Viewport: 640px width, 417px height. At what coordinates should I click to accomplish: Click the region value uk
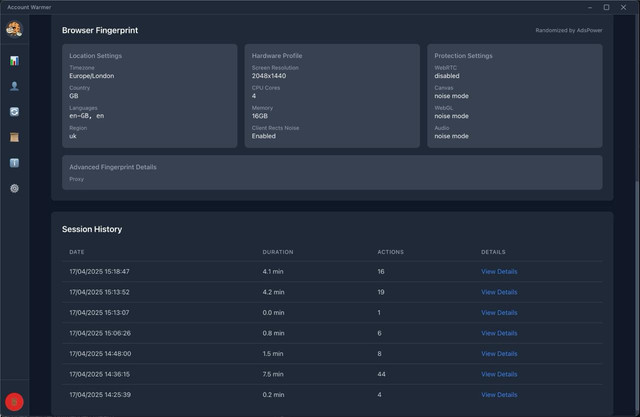73,136
